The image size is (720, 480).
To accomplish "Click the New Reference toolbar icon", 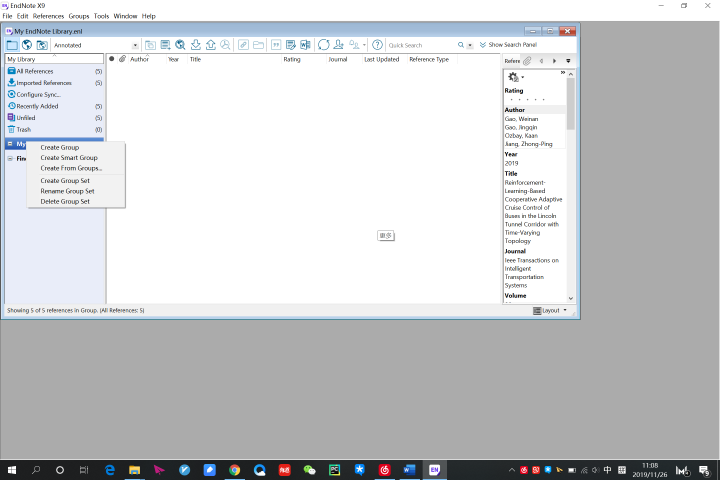I will (x=165, y=45).
